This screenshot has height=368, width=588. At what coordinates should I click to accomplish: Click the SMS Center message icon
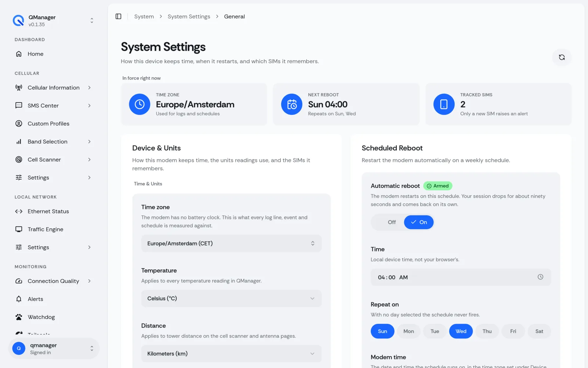19,106
